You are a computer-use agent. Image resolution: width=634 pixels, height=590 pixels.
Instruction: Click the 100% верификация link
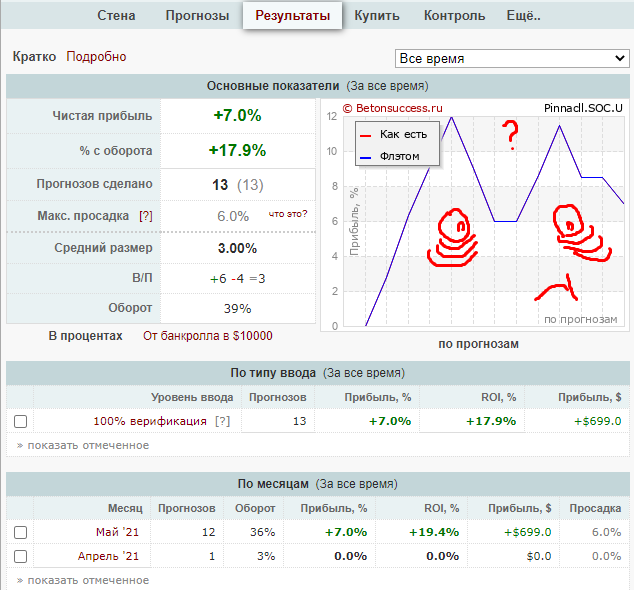point(150,421)
